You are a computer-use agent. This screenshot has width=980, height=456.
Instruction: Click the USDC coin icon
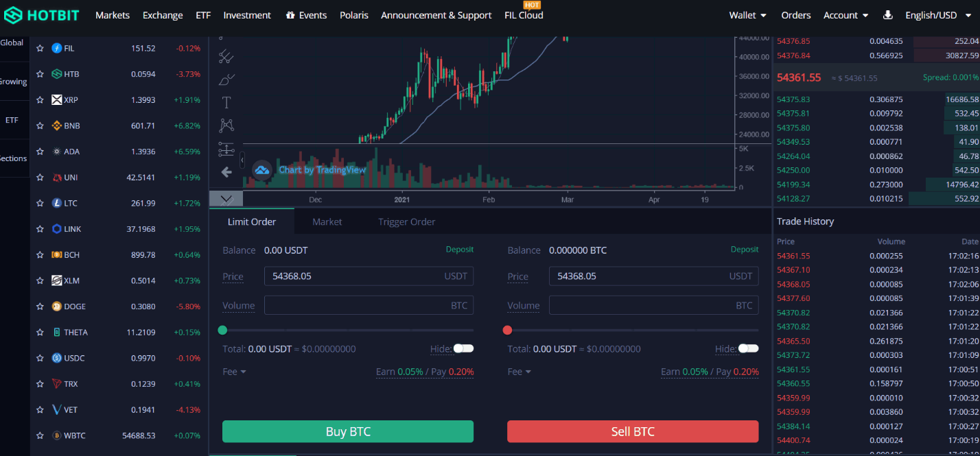(57, 358)
